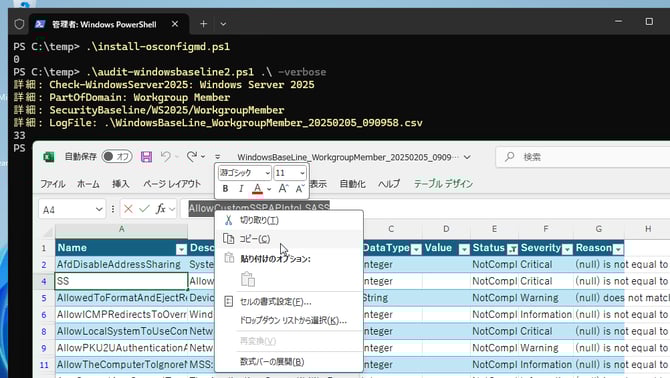Click the Excel app icon in title bar
This screenshot has height=378, width=670.
point(49,157)
